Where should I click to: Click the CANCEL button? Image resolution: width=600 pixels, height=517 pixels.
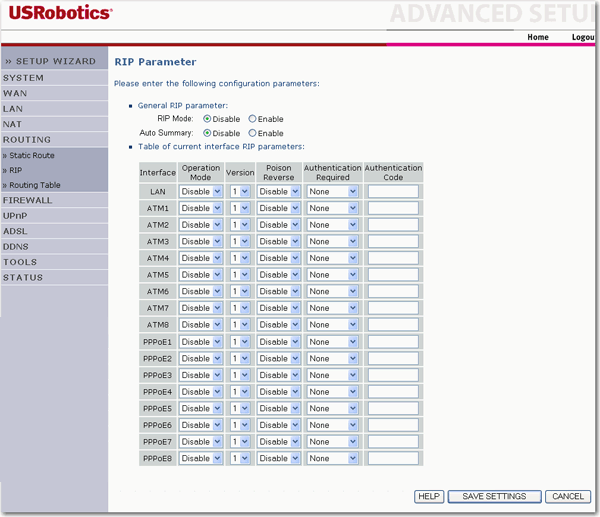click(567, 496)
